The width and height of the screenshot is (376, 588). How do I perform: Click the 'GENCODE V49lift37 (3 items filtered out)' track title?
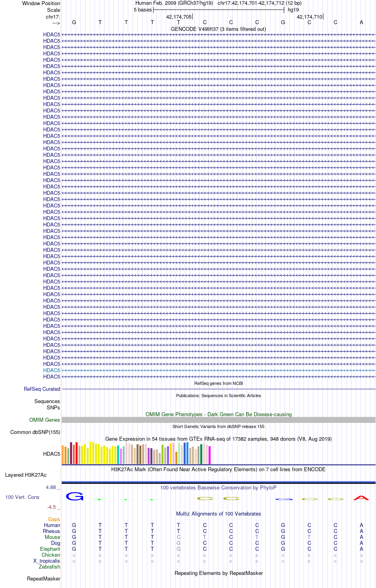[x=218, y=29]
